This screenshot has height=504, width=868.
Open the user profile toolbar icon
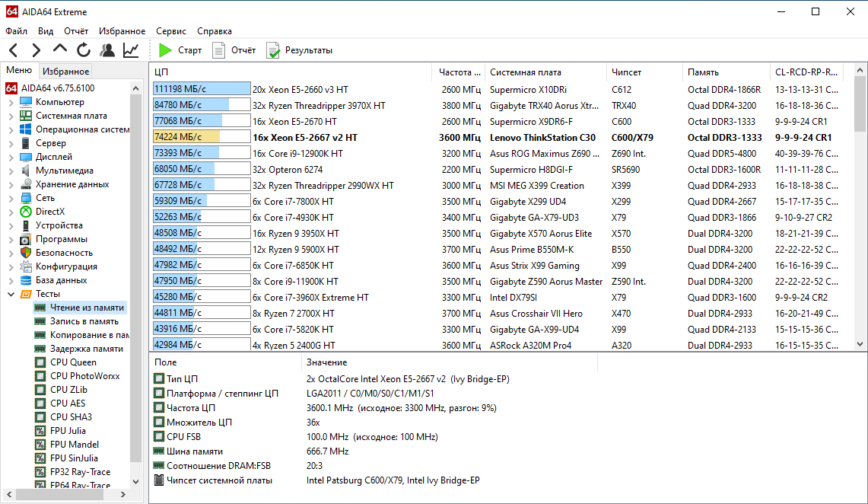coord(107,50)
